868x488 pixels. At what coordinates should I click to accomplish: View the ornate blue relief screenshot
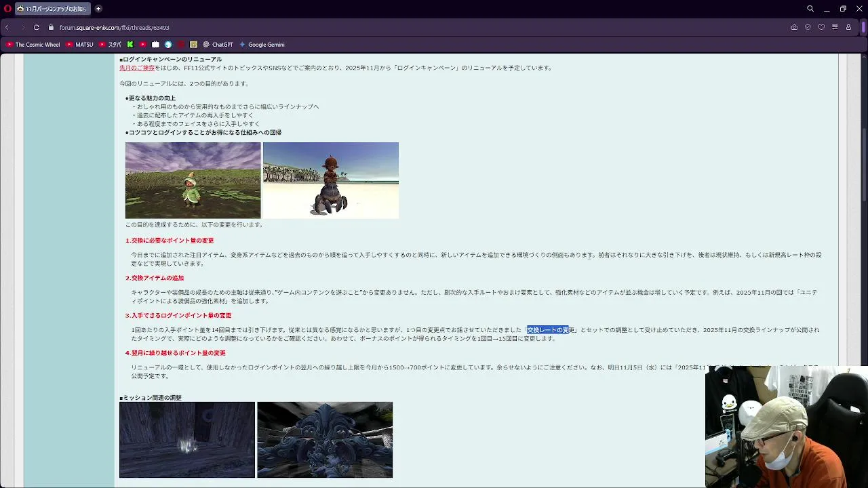[x=325, y=440]
